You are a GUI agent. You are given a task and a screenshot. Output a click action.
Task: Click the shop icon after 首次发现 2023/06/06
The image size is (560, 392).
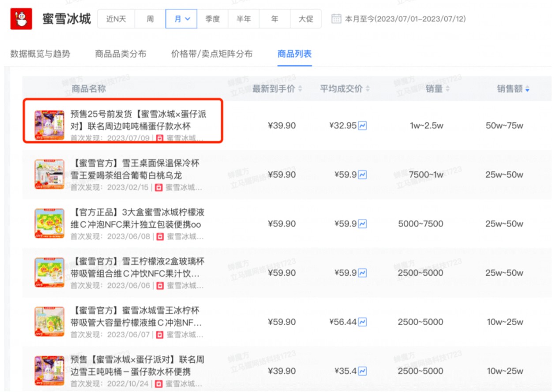[160, 285]
